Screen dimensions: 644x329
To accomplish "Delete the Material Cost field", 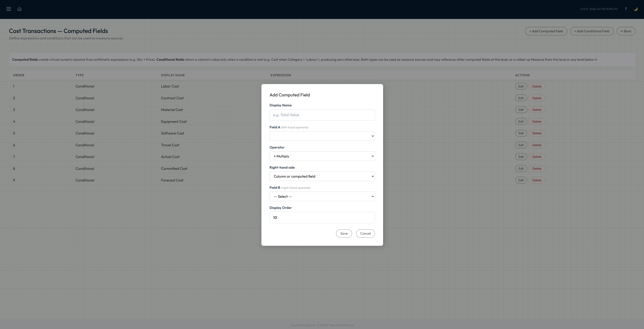I will (537, 110).
